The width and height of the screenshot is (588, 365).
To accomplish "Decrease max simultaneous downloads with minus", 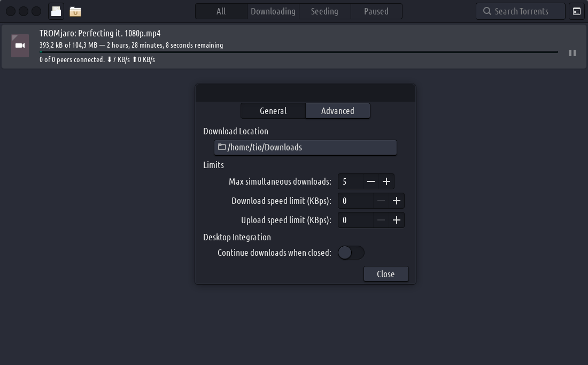I will coord(371,181).
